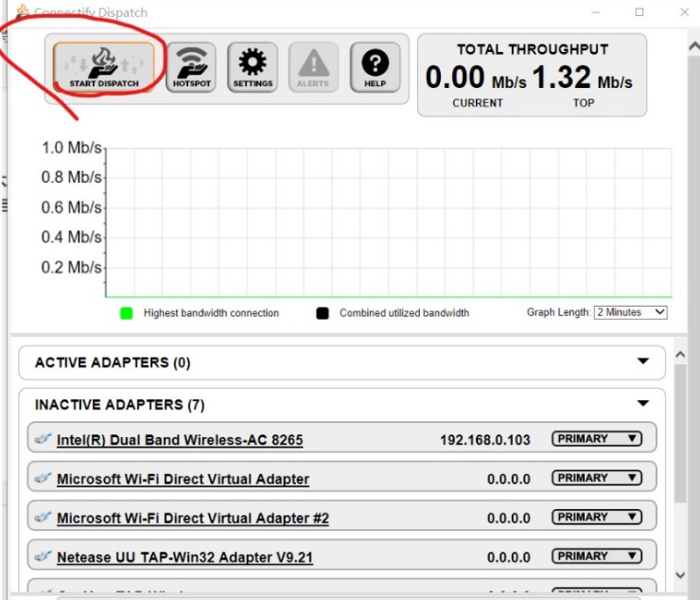
Task: Open PRIMARY dropdown for Netease UU TAP-Win32 Adapter
Action: pos(597,556)
